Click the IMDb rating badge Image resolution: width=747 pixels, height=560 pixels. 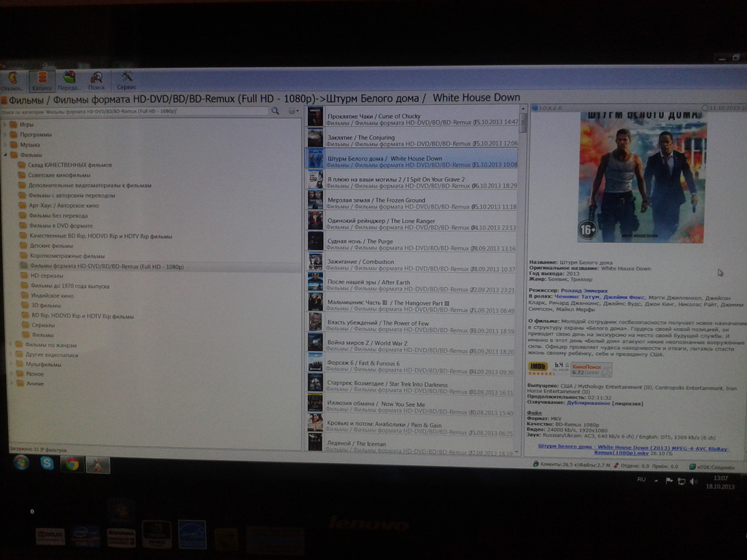pyautogui.click(x=538, y=366)
